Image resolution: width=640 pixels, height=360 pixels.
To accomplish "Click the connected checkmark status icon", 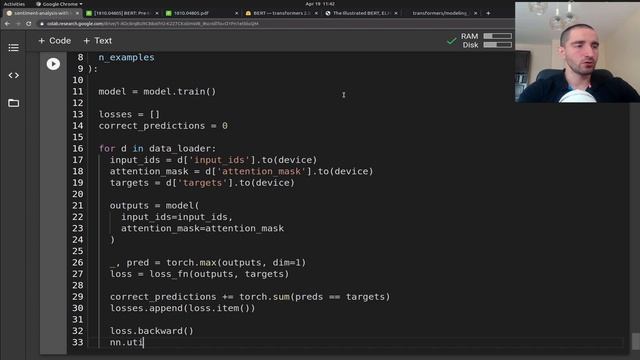I will pos(451,41).
